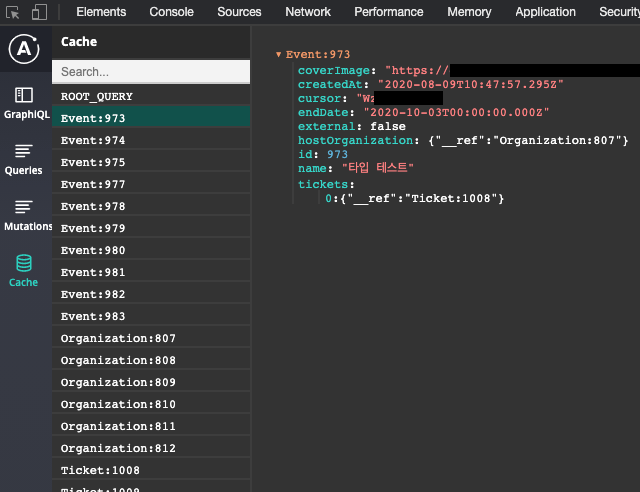The image size is (640, 492).
Task: Select Event:981 cache entry
Action: click(x=151, y=273)
